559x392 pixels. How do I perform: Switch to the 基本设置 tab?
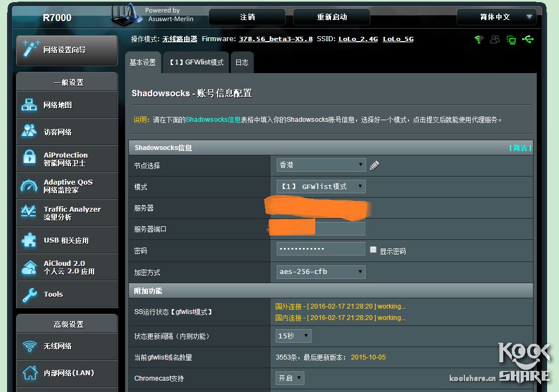pos(142,62)
